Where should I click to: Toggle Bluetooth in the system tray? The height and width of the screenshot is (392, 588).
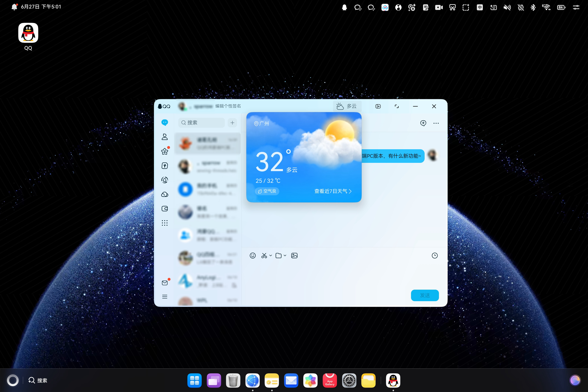click(x=533, y=8)
